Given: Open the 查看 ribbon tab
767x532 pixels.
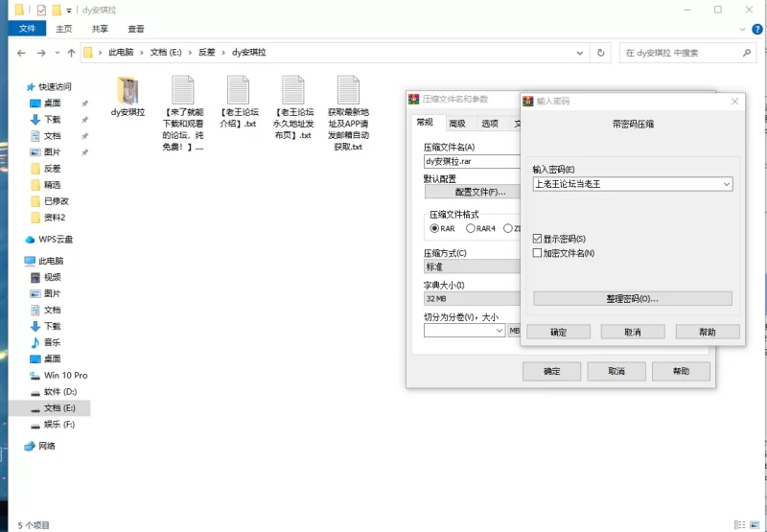Looking at the screenshot, I should pyautogui.click(x=136, y=29).
